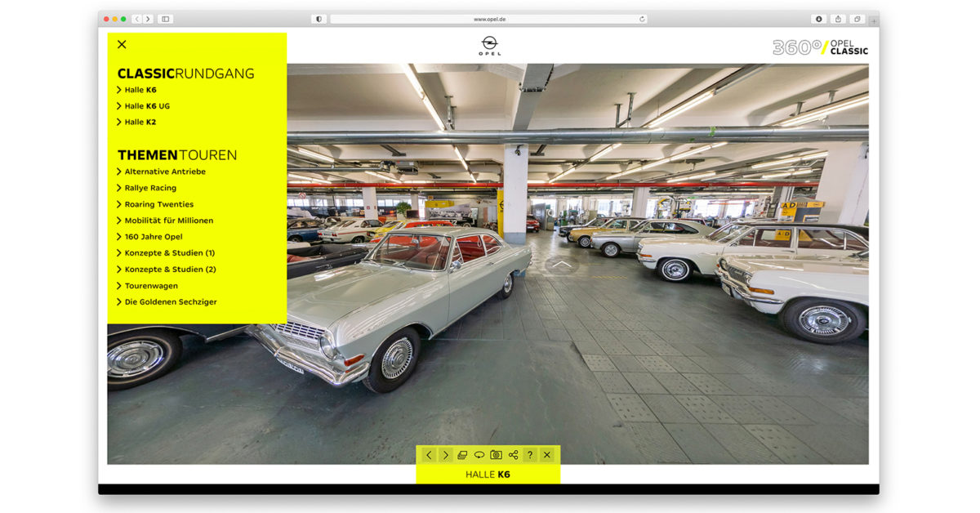980x513 pixels.
Task: Select Roaring Twenties theme tour
Action: click(155, 204)
